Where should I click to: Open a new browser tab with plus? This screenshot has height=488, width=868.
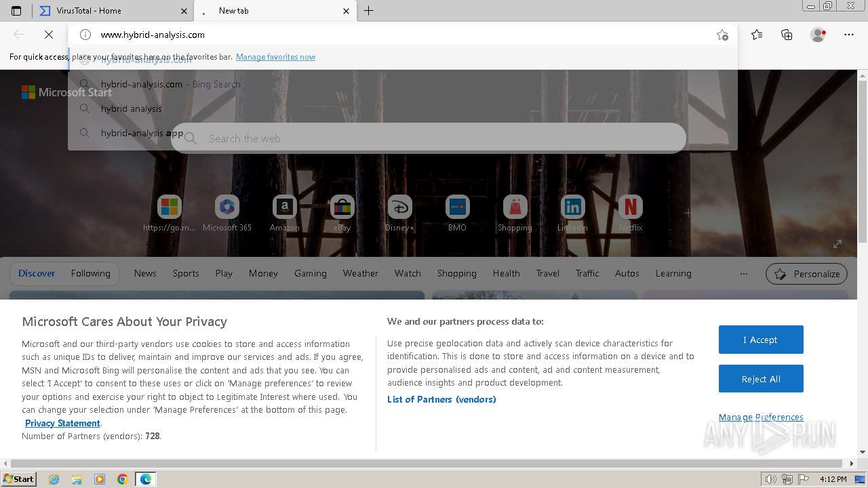click(x=368, y=11)
